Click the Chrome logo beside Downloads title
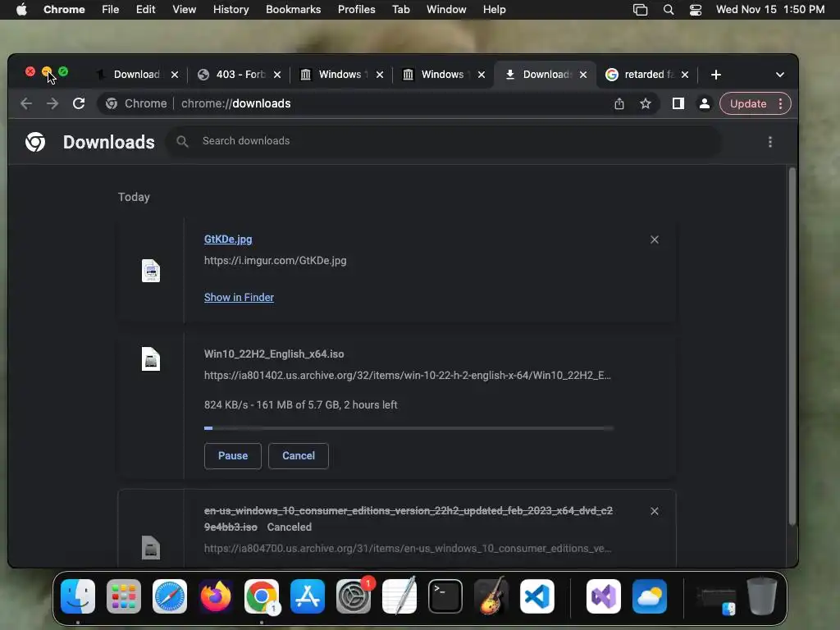840x630 pixels. pos(35,142)
